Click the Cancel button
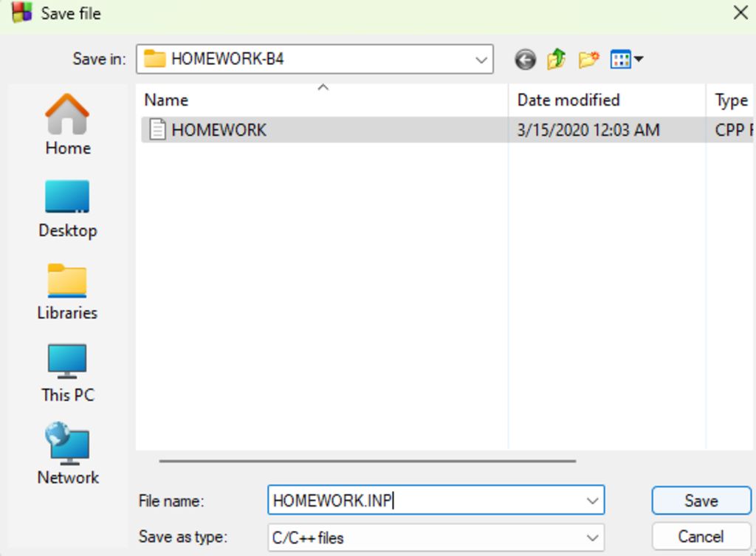This screenshot has width=756, height=556. pyautogui.click(x=701, y=536)
